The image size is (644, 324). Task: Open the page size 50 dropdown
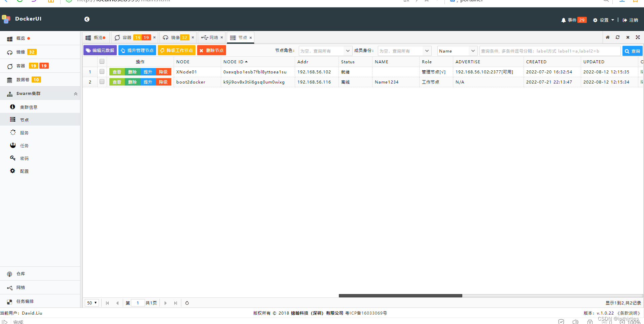[x=92, y=303]
